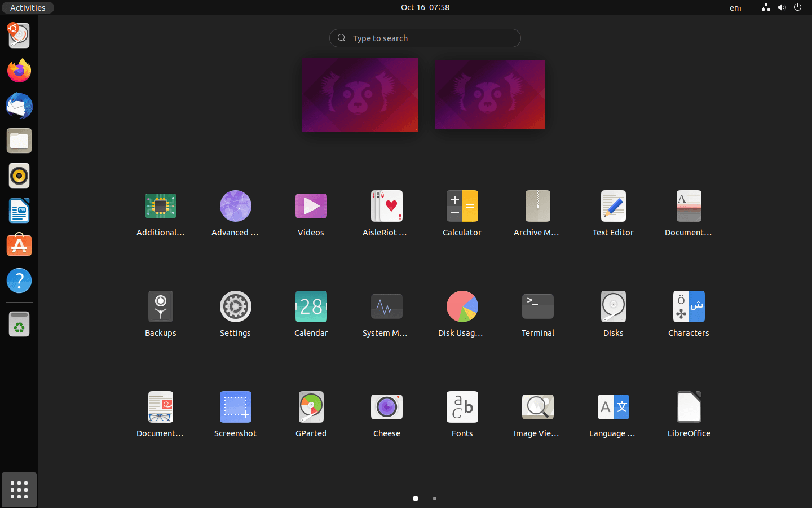Select the first app page dot
812x508 pixels.
pyautogui.click(x=416, y=498)
